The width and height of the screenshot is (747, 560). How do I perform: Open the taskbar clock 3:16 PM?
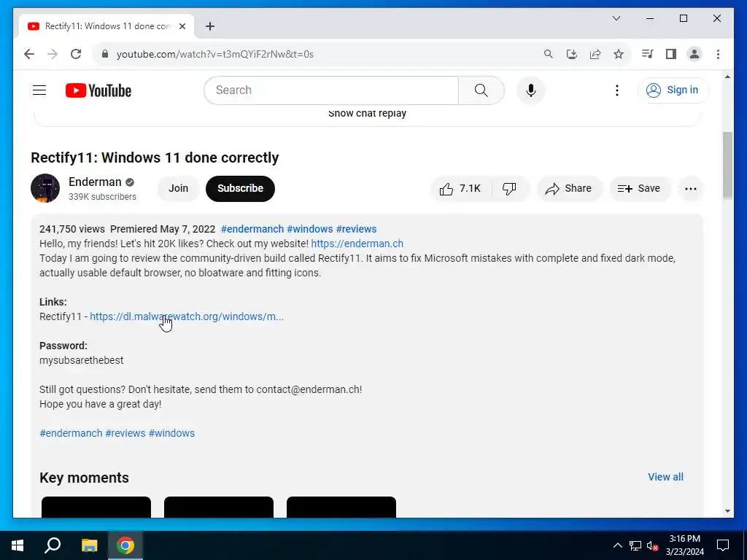click(684, 545)
